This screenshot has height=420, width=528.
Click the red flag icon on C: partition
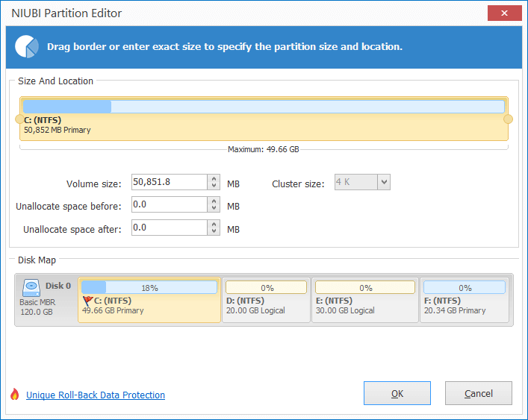[x=87, y=301]
